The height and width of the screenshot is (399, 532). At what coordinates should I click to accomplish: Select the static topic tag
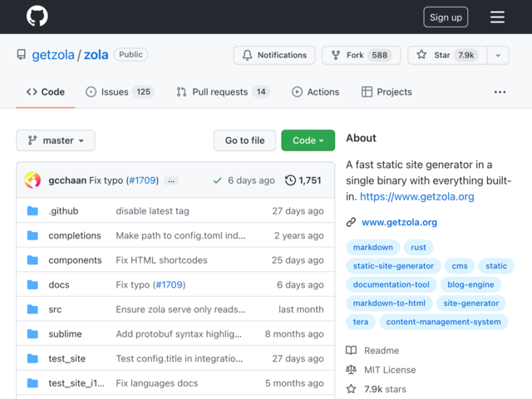(x=496, y=266)
